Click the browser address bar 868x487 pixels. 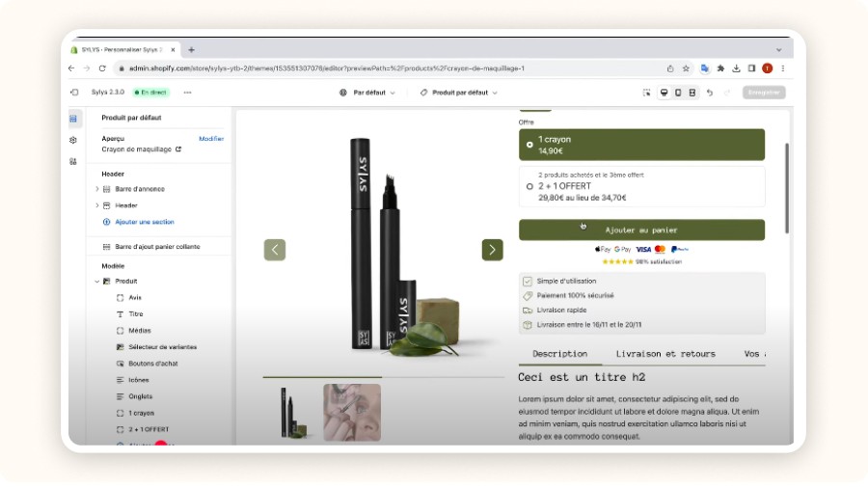point(388,68)
